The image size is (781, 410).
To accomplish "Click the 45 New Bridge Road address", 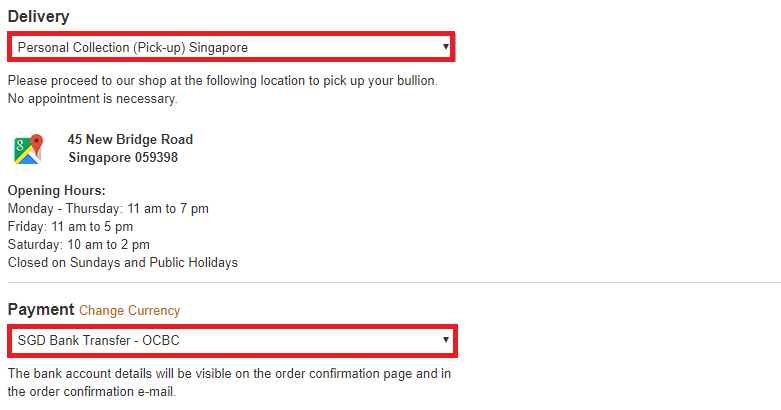I will [x=130, y=139].
